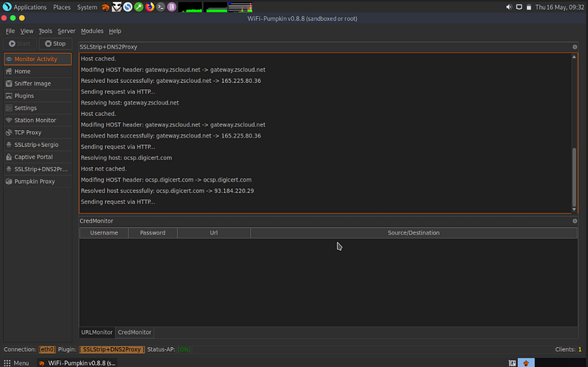The height and width of the screenshot is (367, 588).
Task: Click the Status-AP ON indicator
Action: pyautogui.click(x=184, y=349)
